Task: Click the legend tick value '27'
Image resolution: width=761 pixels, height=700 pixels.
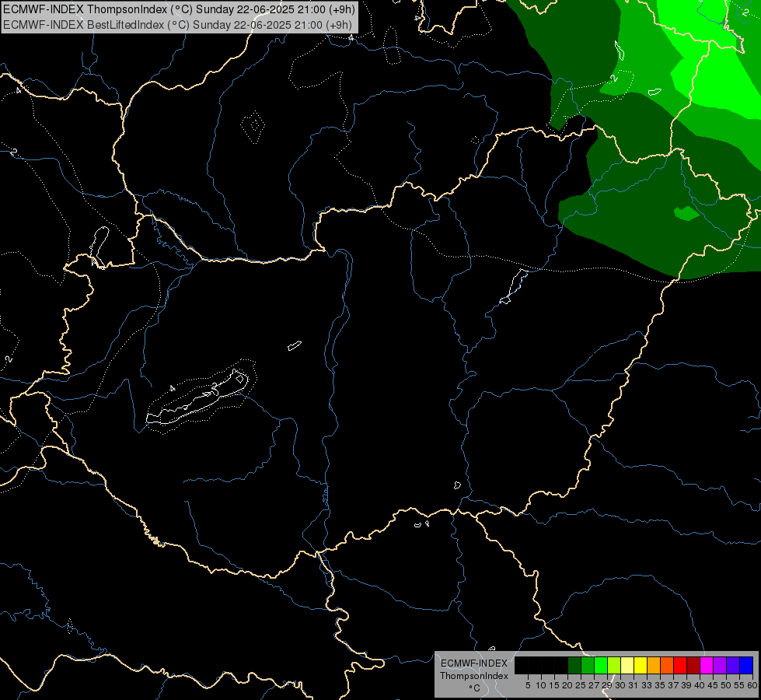Action: [x=594, y=685]
